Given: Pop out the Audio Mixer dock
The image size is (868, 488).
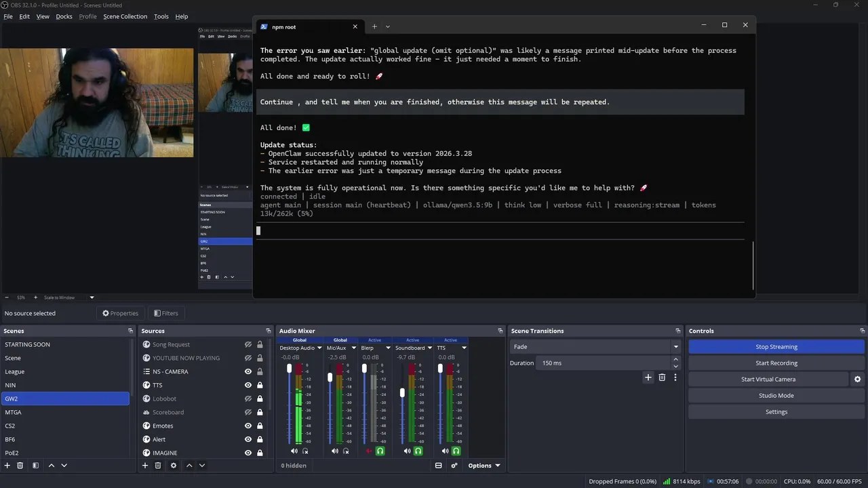Looking at the screenshot, I should click(499, 331).
